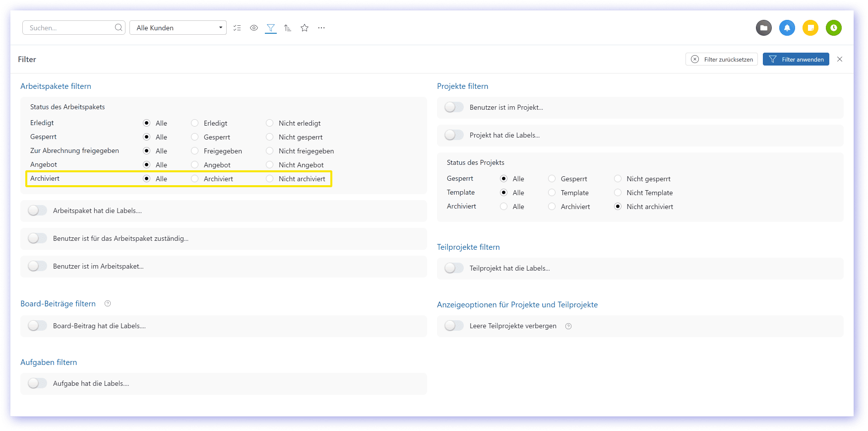The height and width of the screenshot is (431, 868).
Task: Click the eye view icon in the toolbar
Action: pyautogui.click(x=254, y=28)
